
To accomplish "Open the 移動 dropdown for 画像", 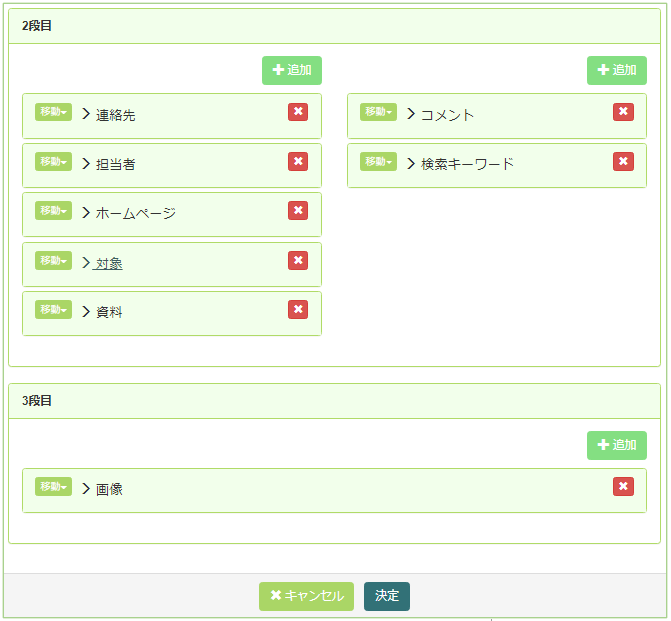I will pos(54,486).
